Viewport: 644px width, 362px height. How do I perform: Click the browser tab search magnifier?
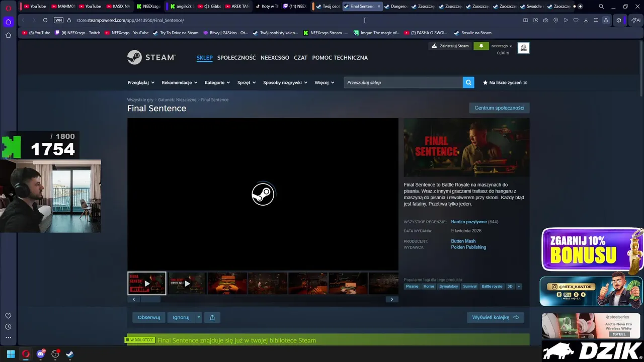601,7
